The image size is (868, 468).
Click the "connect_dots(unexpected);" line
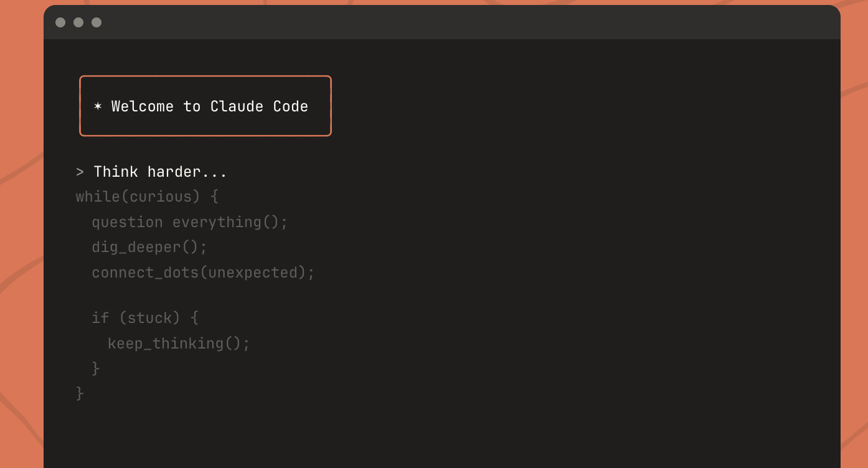(204, 273)
